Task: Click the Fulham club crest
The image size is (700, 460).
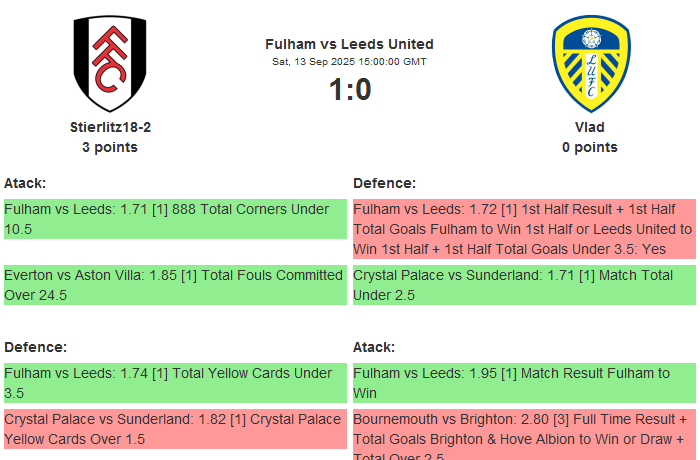Action: tap(110, 63)
